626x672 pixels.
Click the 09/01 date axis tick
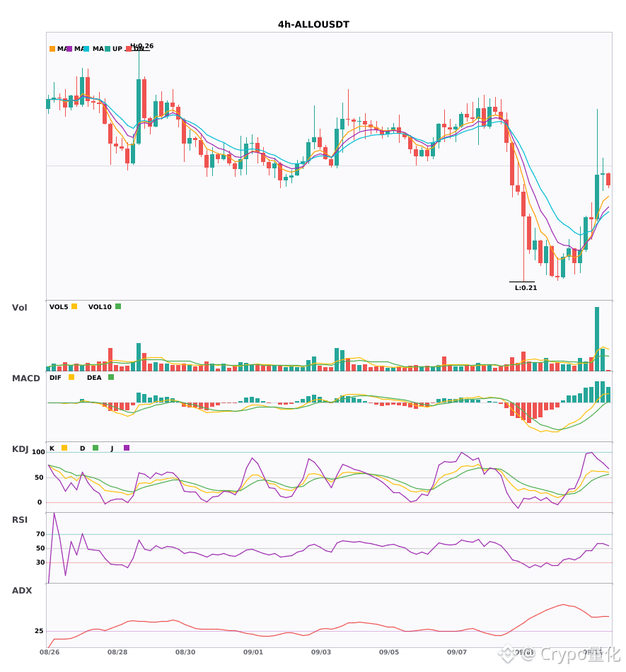click(253, 652)
